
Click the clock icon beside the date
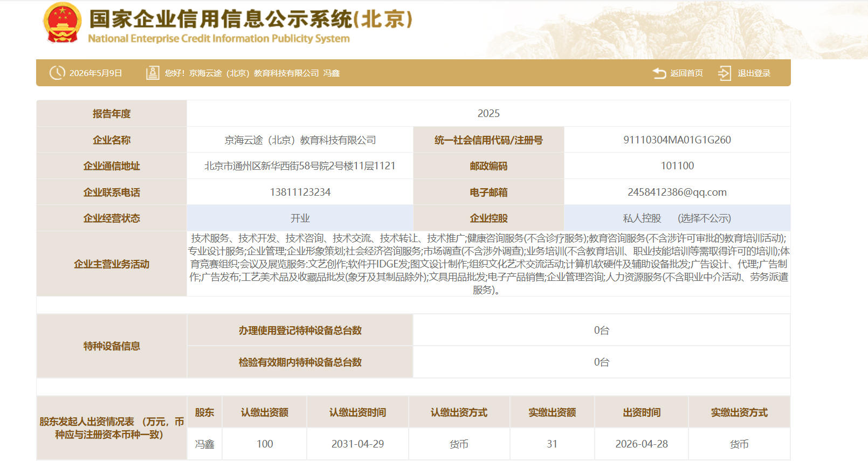57,73
